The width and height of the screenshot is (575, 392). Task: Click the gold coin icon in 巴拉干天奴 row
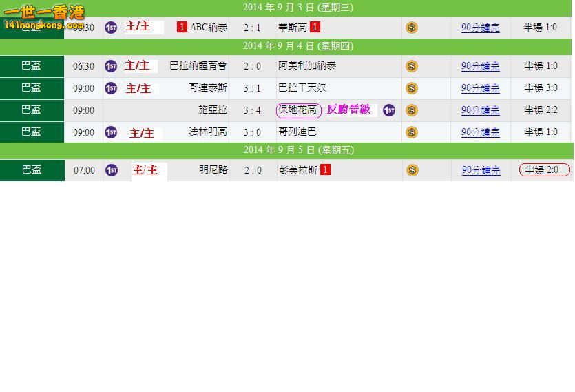point(412,88)
